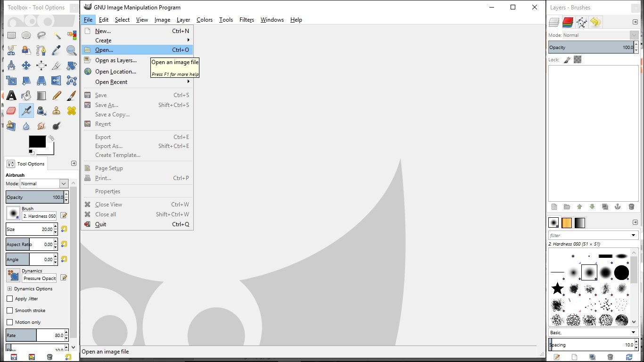Select the Eraser tool
Viewport: 644px width, 362px height.
(11, 111)
